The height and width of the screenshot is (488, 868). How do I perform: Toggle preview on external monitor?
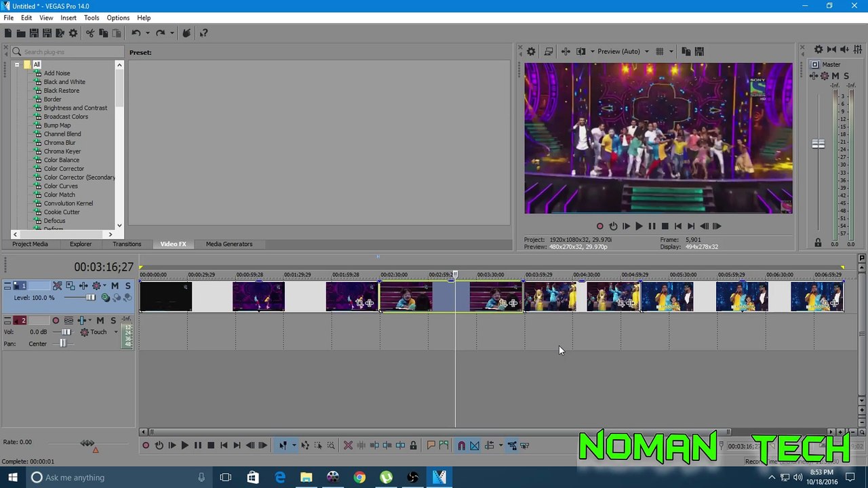tap(549, 52)
